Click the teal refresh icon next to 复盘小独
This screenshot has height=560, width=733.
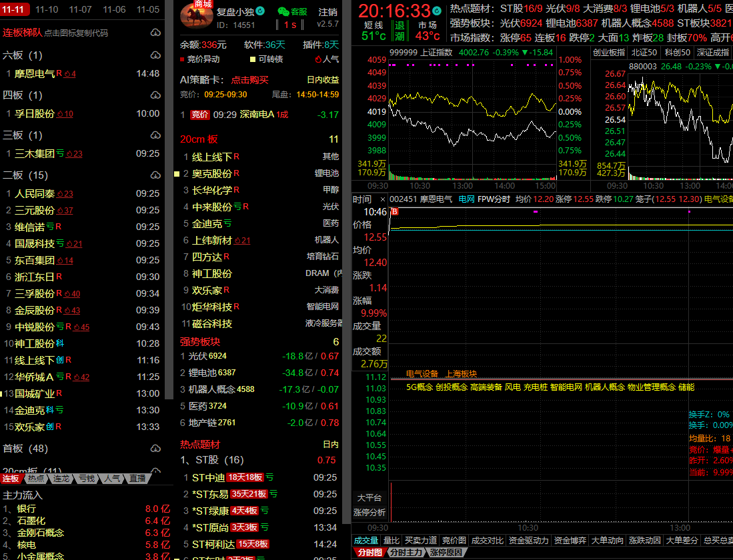[x=260, y=11]
